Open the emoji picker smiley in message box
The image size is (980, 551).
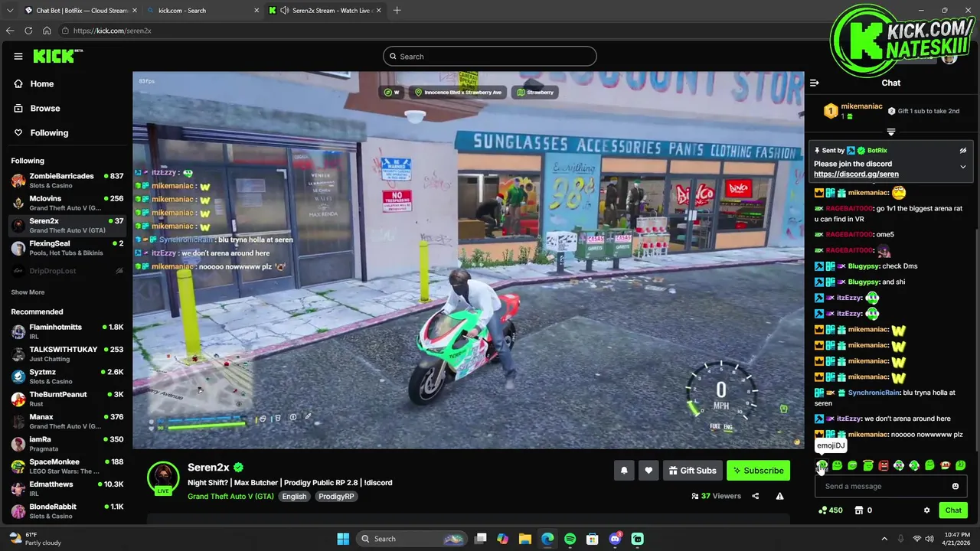(x=955, y=486)
